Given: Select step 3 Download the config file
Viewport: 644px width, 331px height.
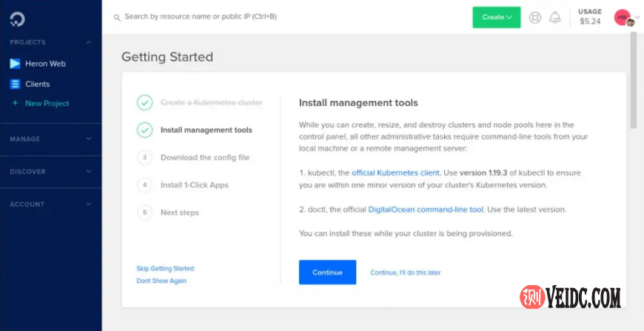Looking at the screenshot, I should (x=204, y=158).
